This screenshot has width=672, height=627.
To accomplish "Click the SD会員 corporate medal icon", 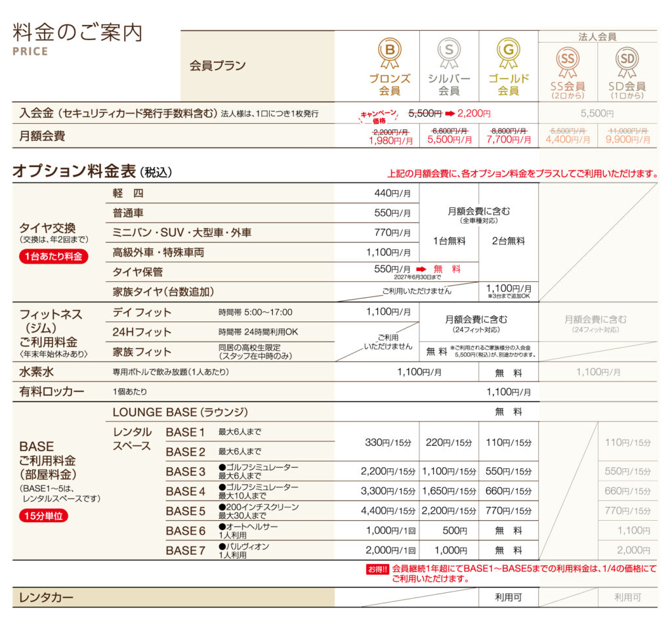I will click(x=627, y=59).
